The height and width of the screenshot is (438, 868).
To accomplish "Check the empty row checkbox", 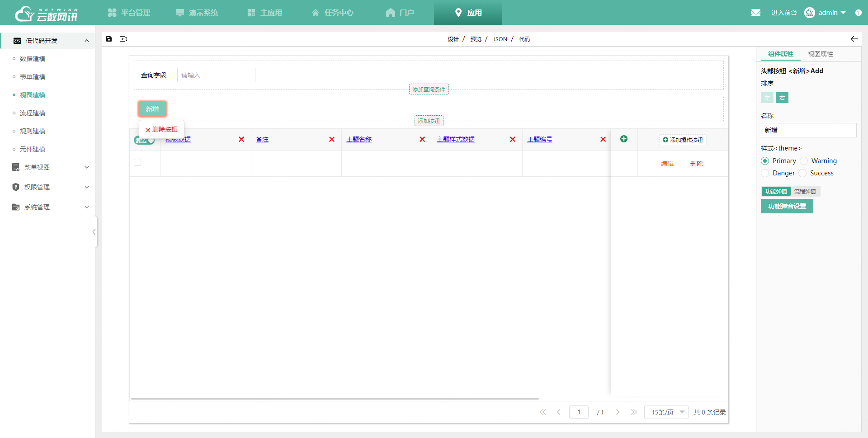I will click(137, 162).
